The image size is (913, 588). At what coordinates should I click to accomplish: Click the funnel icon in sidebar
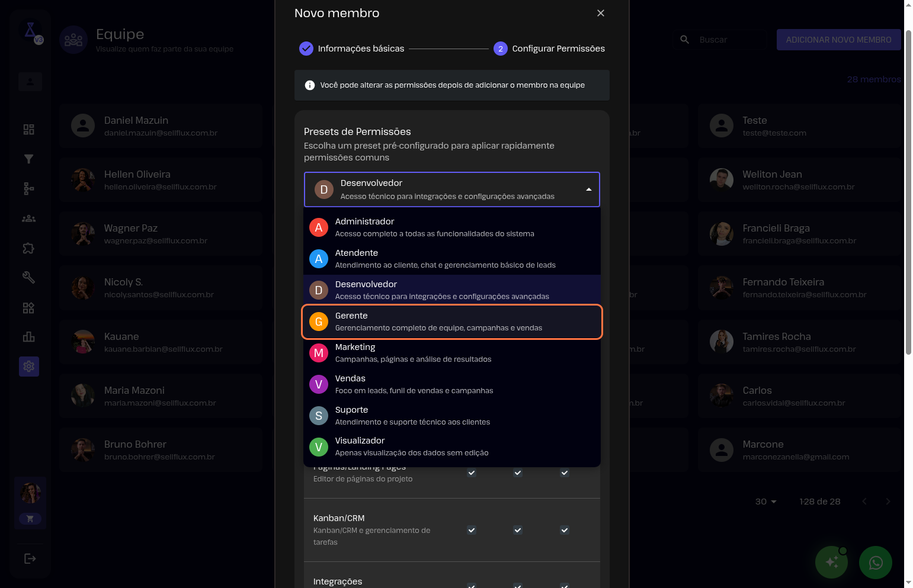pos(28,159)
